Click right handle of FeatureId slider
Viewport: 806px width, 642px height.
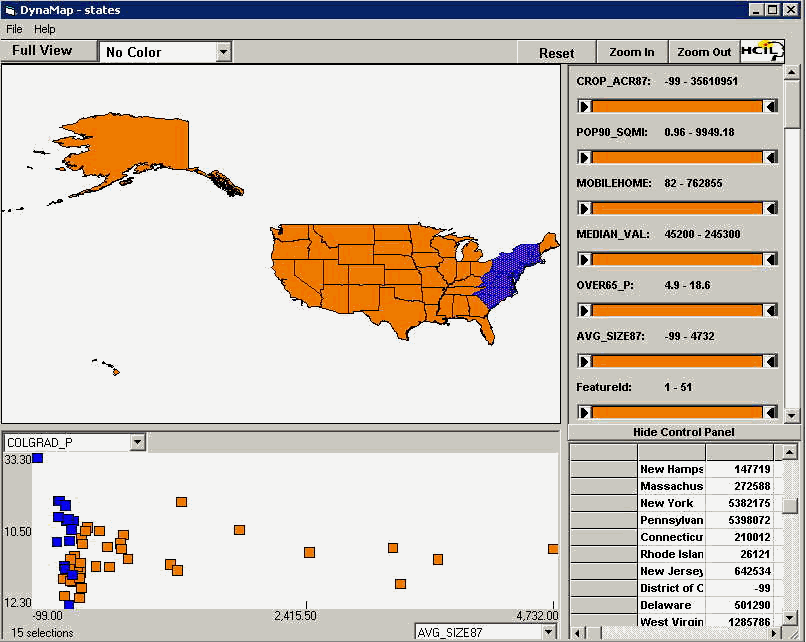click(x=770, y=412)
